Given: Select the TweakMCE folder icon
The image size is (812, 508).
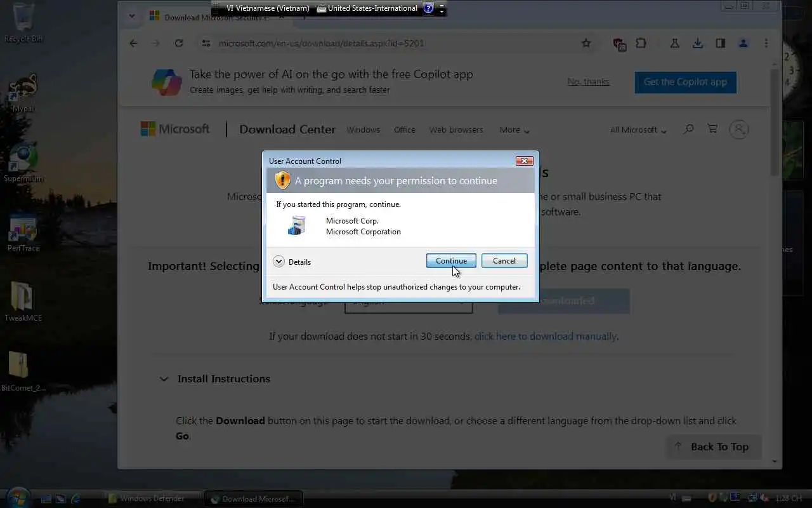Looking at the screenshot, I should click(x=23, y=302).
